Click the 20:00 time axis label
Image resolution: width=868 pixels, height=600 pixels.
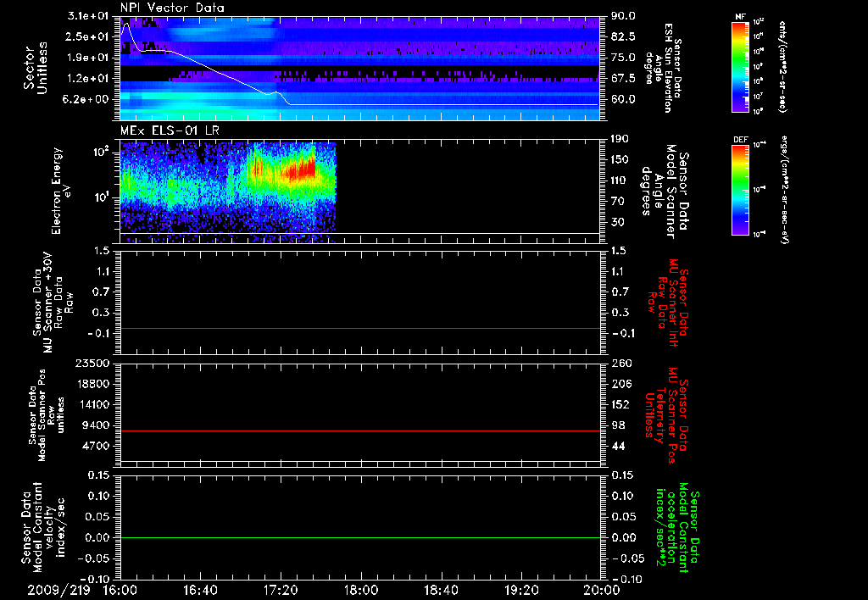tap(602, 590)
